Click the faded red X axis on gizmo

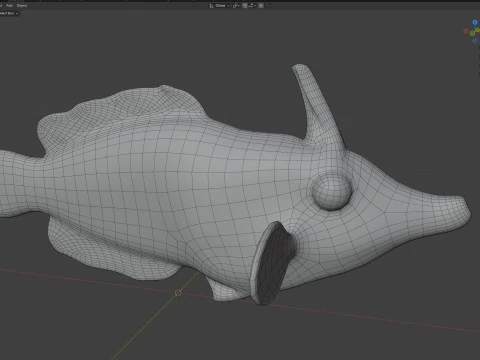click(x=466, y=31)
